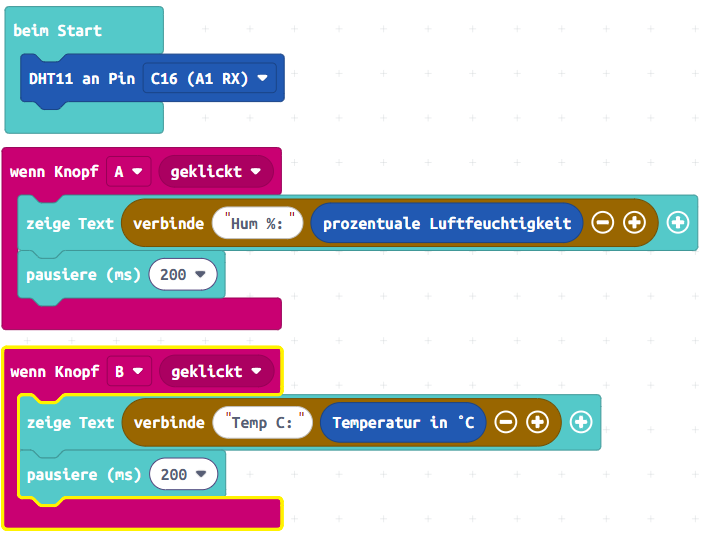This screenshot has width=704, height=535.
Task: Click minus icon in Temp verbinde block
Action: 506,423
